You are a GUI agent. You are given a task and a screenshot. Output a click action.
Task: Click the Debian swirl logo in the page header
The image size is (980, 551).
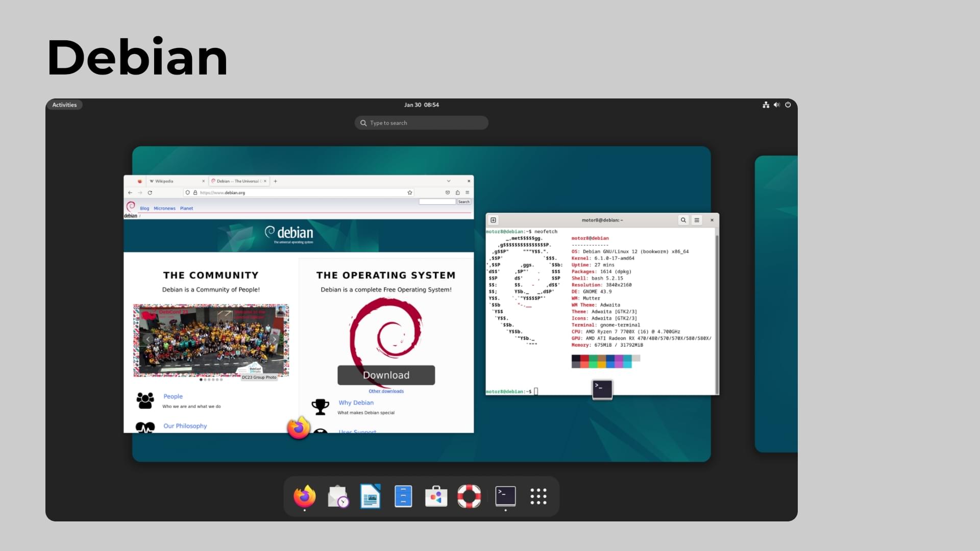click(131, 207)
